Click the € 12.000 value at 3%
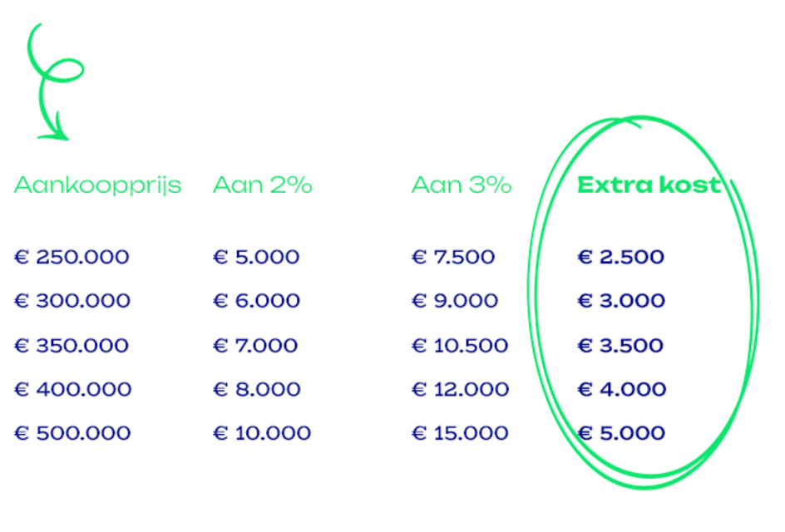Viewport: 785px width, 532px height. click(461, 389)
